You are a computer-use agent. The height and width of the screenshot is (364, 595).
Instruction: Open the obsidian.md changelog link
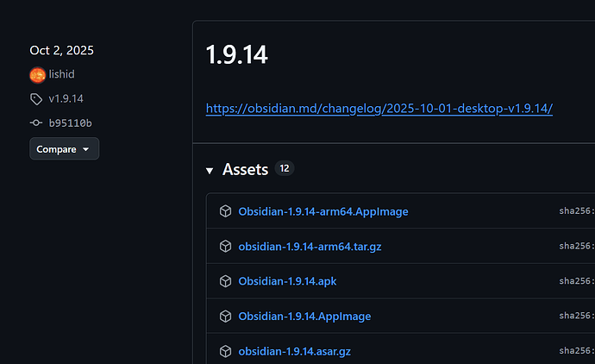pos(379,109)
